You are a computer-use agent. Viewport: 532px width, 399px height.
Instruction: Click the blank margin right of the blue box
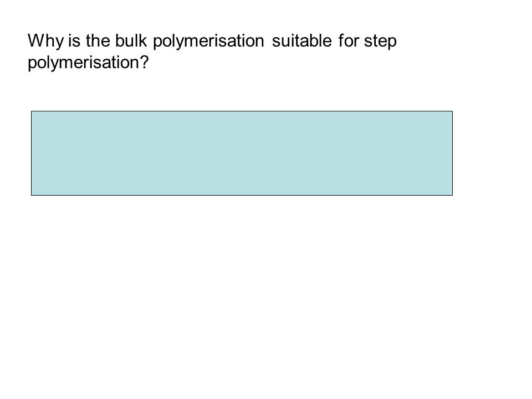(x=493, y=153)
